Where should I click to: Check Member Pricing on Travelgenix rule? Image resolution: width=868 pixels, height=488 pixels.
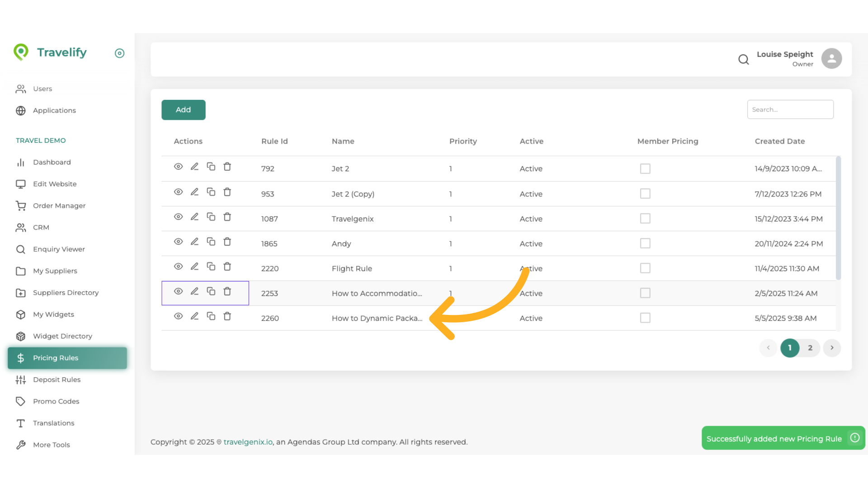pyautogui.click(x=645, y=218)
